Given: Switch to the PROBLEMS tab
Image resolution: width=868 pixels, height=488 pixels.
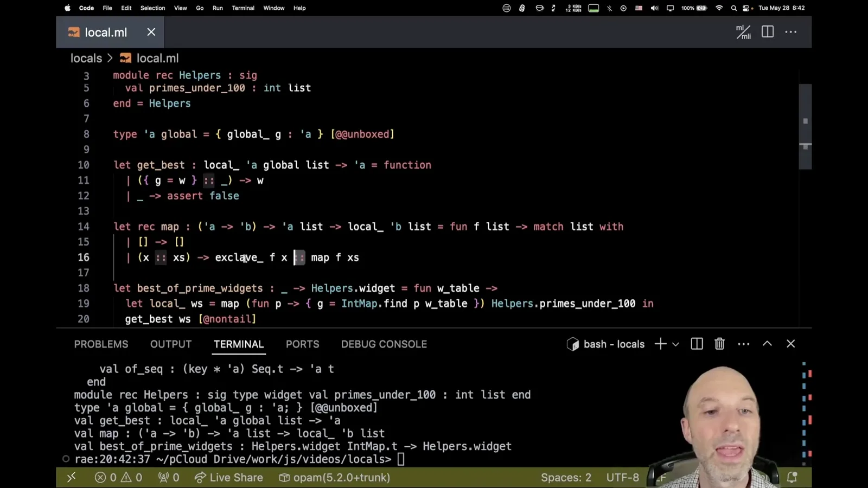Looking at the screenshot, I should tap(101, 344).
